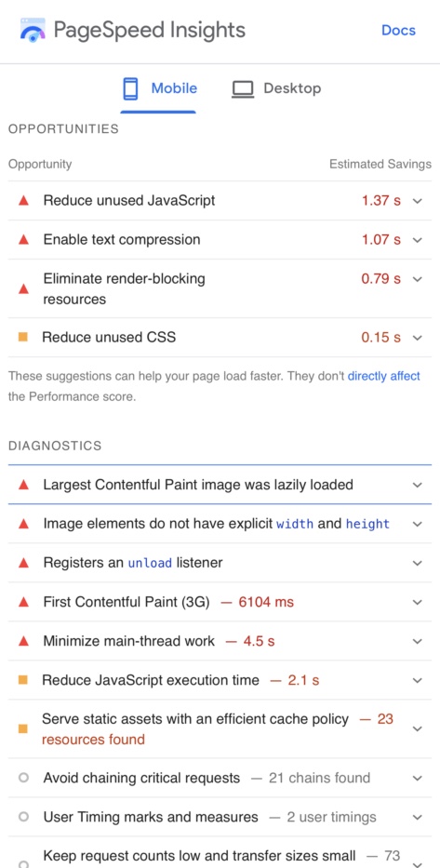
Task: Expand Enable text compression chevron
Action: (418, 240)
